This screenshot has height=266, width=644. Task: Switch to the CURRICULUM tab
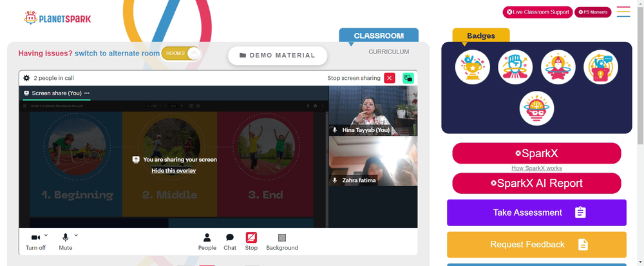(x=388, y=52)
